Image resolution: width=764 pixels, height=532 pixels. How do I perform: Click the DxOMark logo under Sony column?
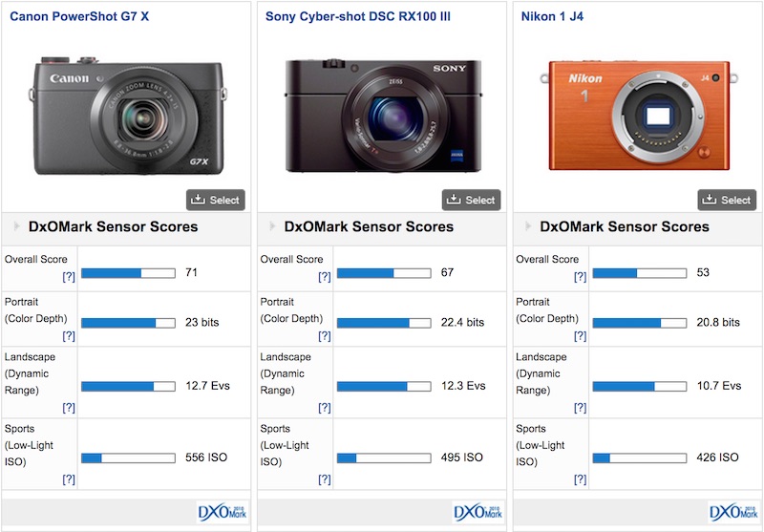point(478,512)
